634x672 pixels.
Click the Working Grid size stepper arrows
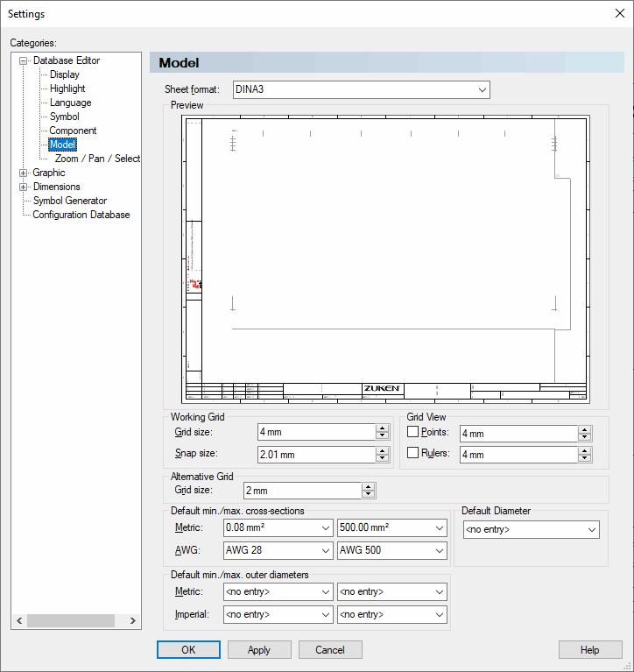(x=382, y=432)
